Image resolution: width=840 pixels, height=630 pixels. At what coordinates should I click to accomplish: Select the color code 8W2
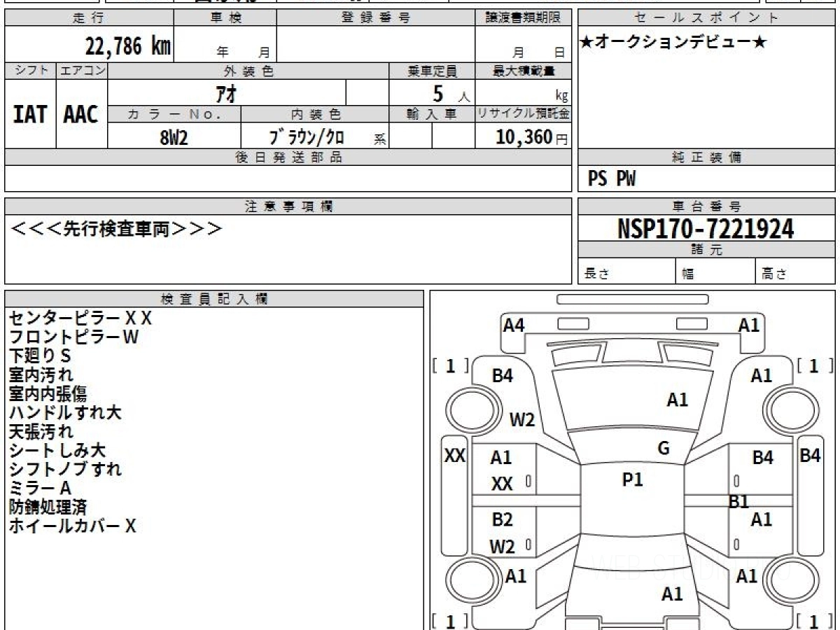pyautogui.click(x=174, y=136)
